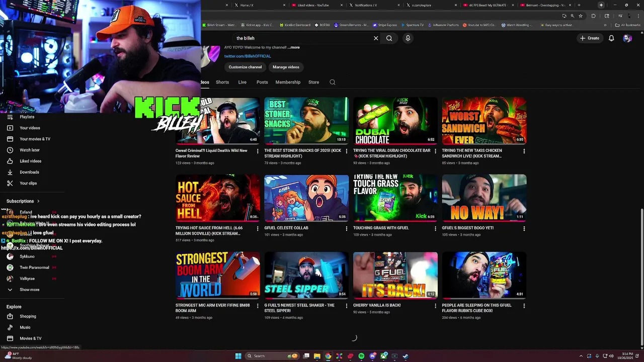Open options menu for GFuel's Biggest BOGO video

524,228
